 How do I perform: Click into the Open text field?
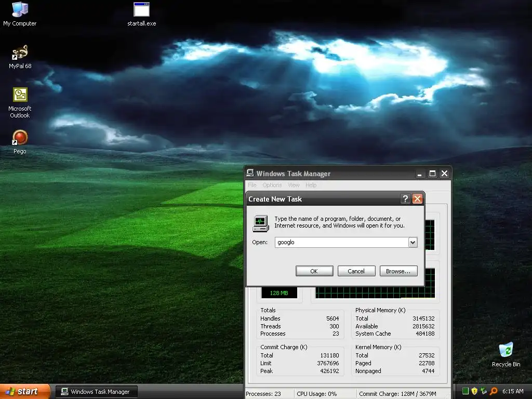coord(342,242)
